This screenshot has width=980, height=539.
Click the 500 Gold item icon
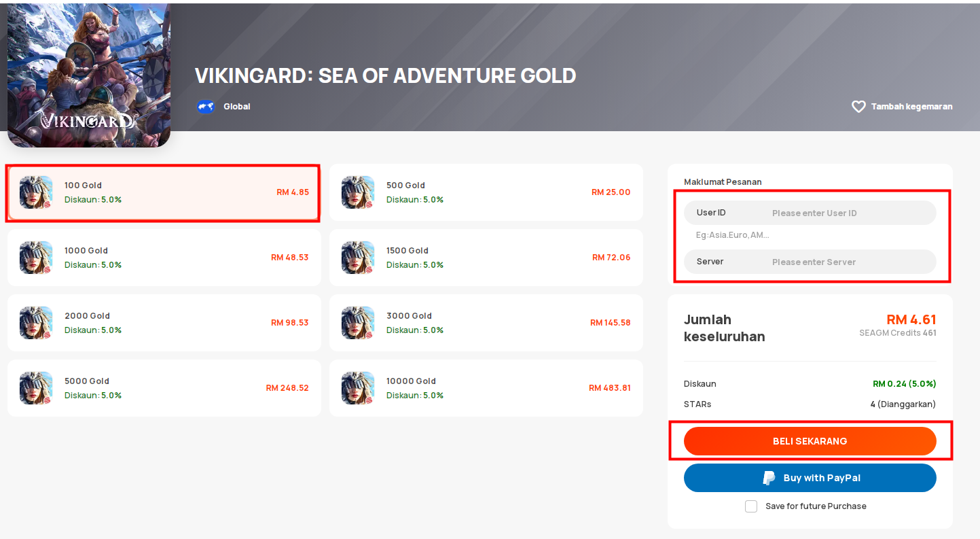coord(358,192)
